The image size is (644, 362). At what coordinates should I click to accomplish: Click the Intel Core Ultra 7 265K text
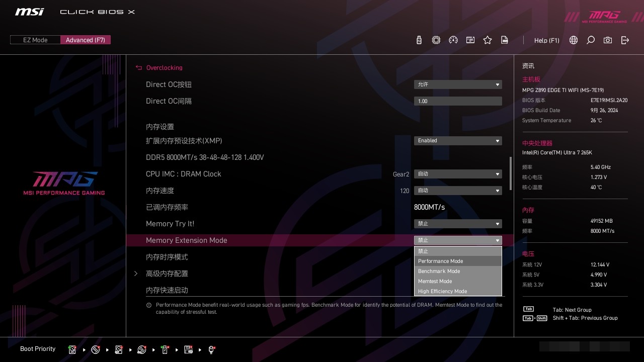click(x=557, y=153)
